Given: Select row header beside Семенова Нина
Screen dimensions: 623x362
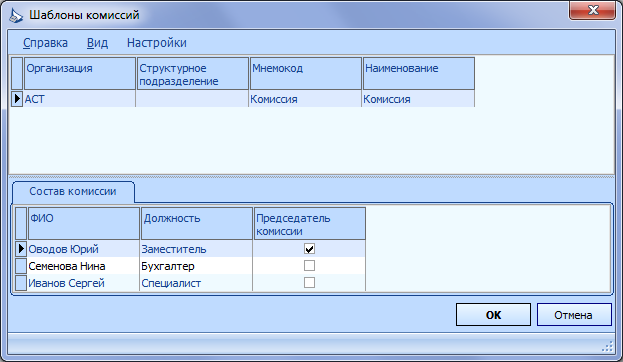Looking at the screenshot, I should 21,266.
